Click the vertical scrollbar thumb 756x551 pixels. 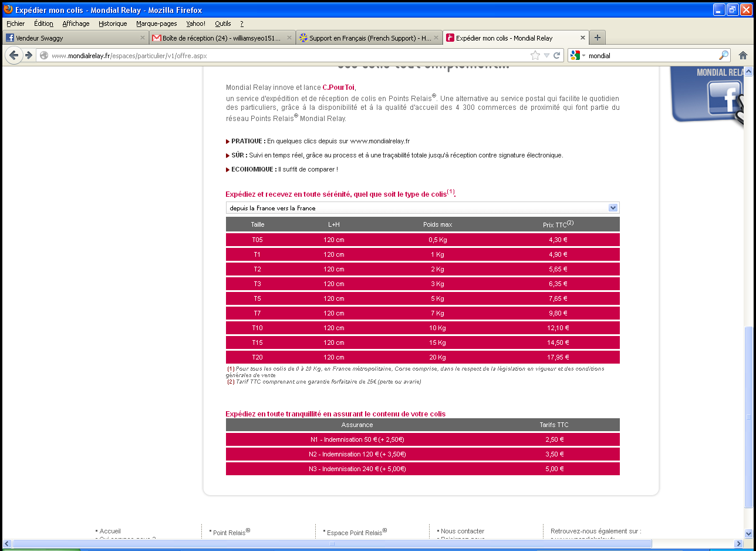click(x=748, y=417)
